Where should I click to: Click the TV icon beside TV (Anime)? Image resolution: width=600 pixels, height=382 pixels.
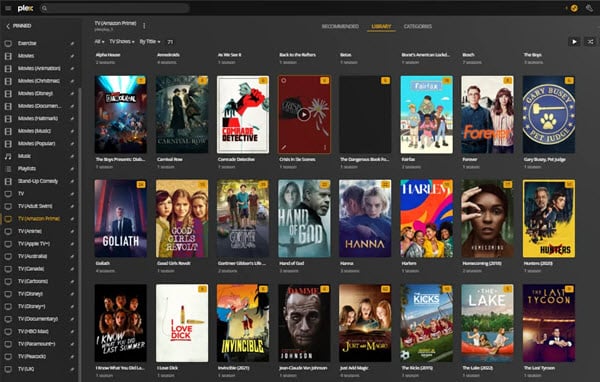click(x=8, y=231)
